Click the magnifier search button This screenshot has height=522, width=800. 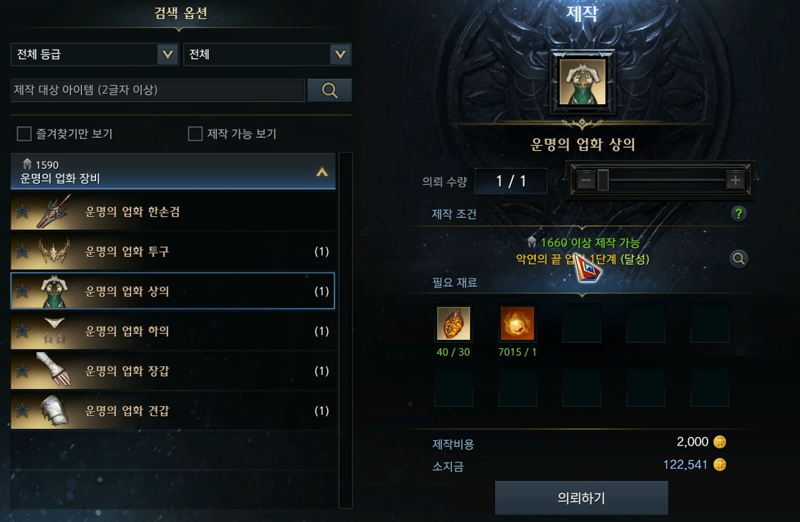[x=329, y=90]
